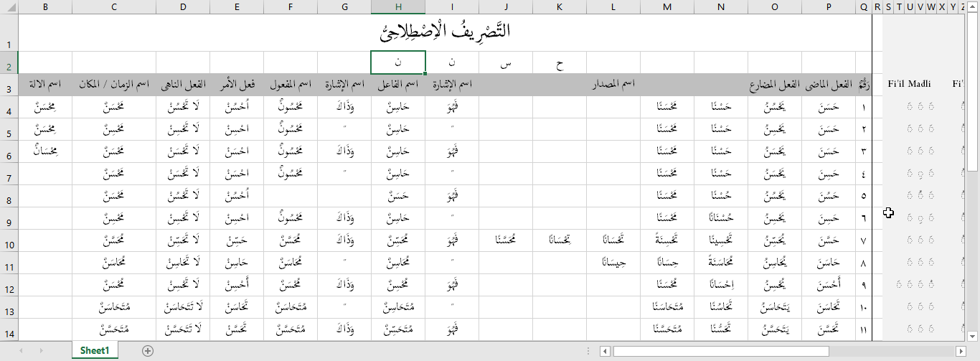Select row 14 header
980x361 pixels.
9,329
